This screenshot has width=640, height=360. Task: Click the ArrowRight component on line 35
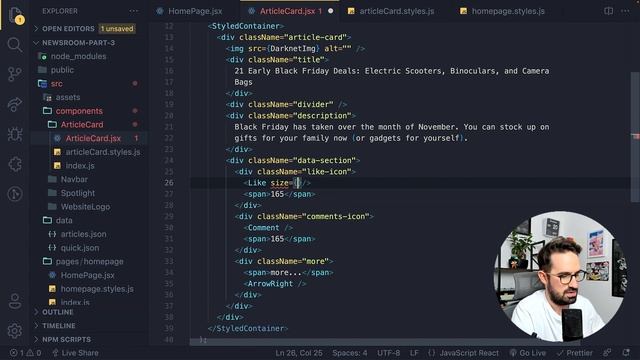270,284
